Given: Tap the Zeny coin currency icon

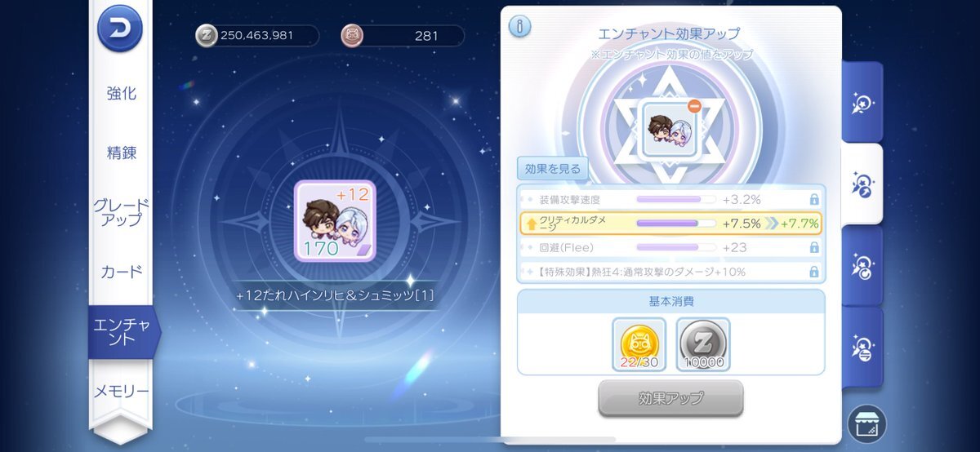Looking at the screenshot, I should (x=207, y=35).
